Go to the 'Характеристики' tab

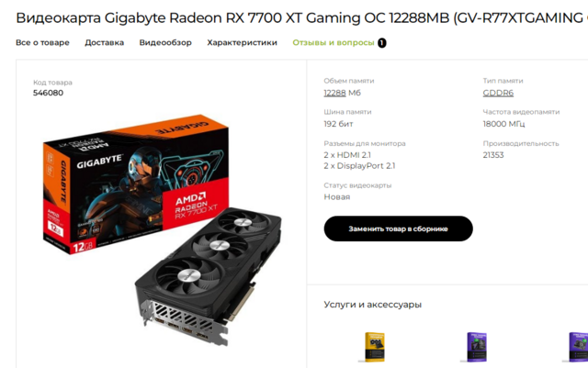242,43
